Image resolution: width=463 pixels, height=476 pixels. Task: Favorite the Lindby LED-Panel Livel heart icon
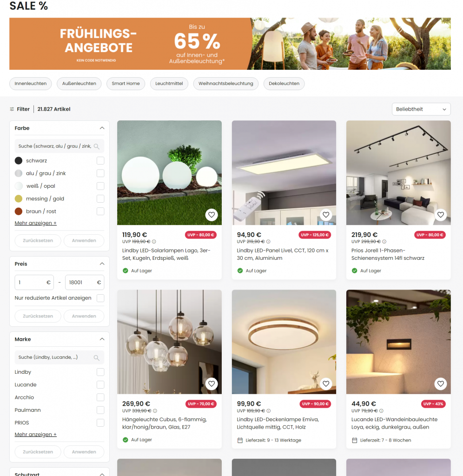(326, 215)
